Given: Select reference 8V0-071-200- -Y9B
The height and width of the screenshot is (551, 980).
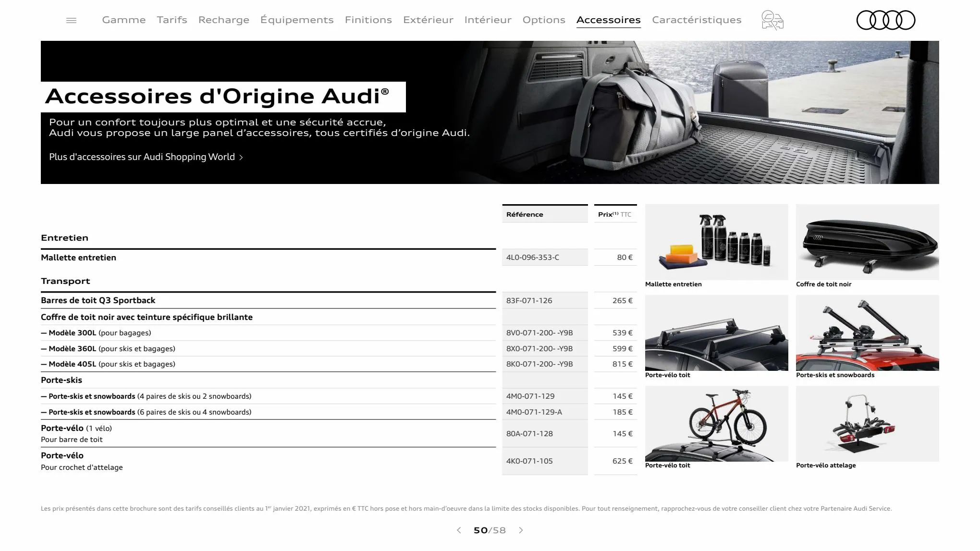Looking at the screenshot, I should pyautogui.click(x=539, y=333).
